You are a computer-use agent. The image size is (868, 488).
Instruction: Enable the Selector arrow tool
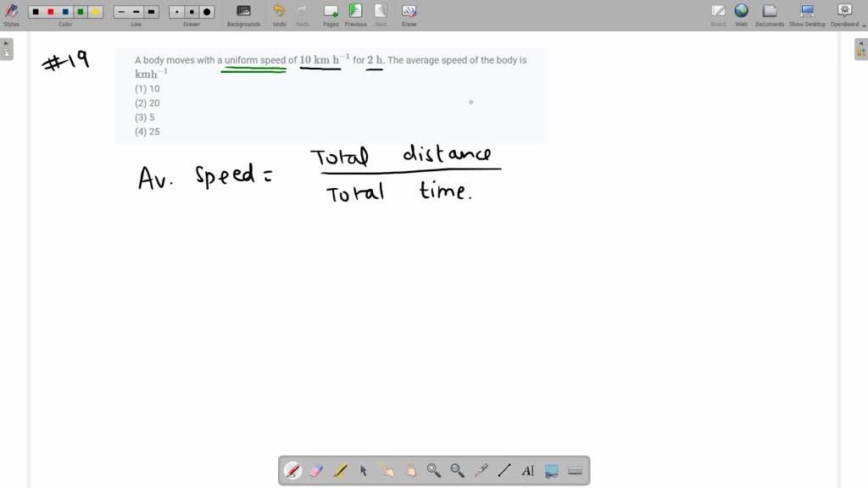(x=363, y=470)
